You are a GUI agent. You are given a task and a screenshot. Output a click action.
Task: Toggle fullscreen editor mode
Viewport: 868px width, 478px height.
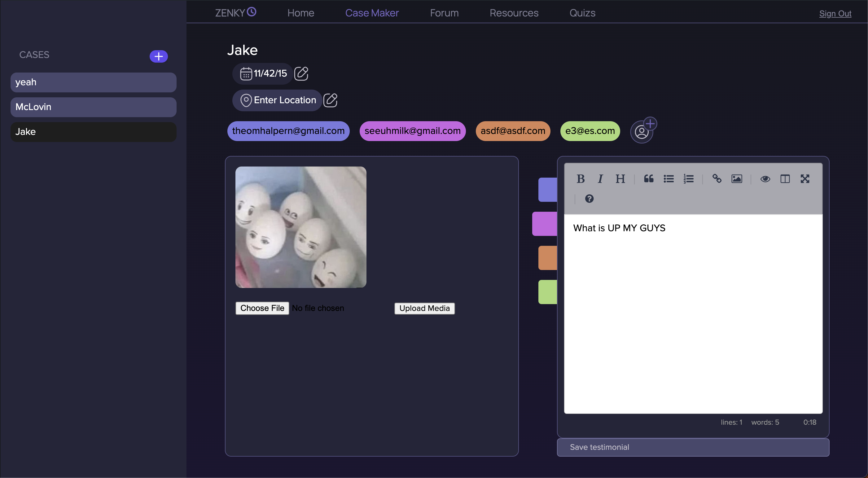[x=805, y=179]
